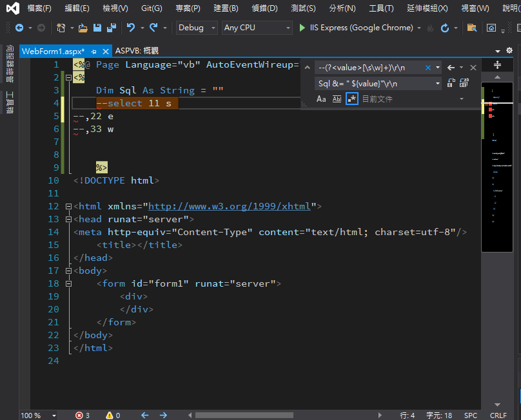Viewport: 521px width, 420px height.
Task: Start IIS Express with the green play icon
Action: tap(303, 28)
